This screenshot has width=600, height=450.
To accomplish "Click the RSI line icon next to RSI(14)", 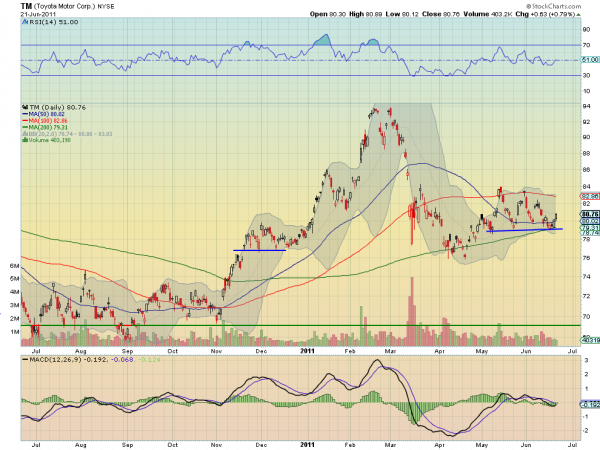I will point(25,22).
